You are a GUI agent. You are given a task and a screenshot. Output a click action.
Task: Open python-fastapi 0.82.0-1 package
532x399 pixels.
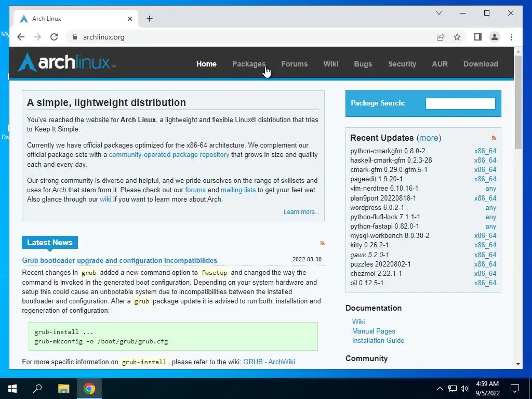pyautogui.click(x=384, y=227)
